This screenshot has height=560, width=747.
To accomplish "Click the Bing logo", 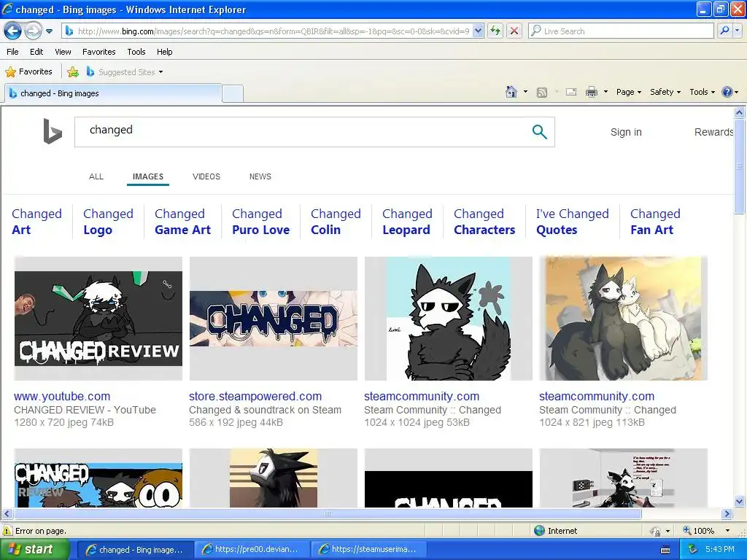I will (53, 131).
